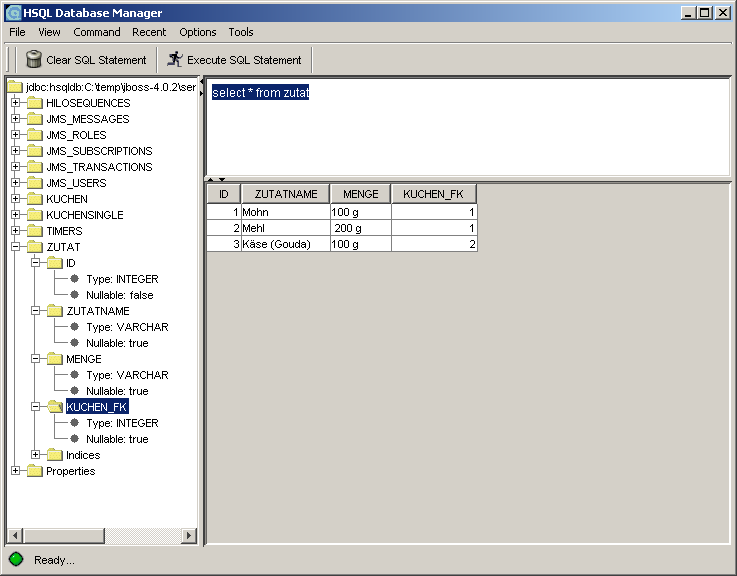
Task: Click the JMS_ROLES folder icon
Action: click(35, 135)
